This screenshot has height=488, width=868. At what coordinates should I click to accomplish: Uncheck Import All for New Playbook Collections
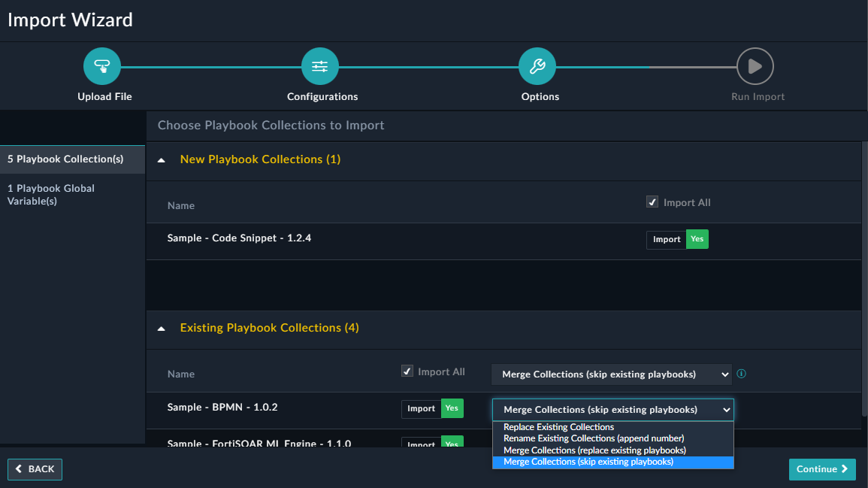tap(652, 202)
